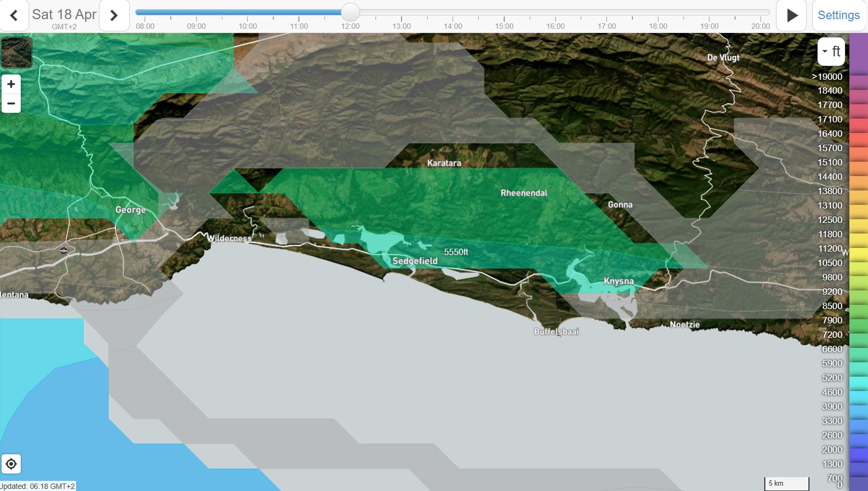Click the Sat 18 Apr date label

pyautogui.click(x=64, y=14)
